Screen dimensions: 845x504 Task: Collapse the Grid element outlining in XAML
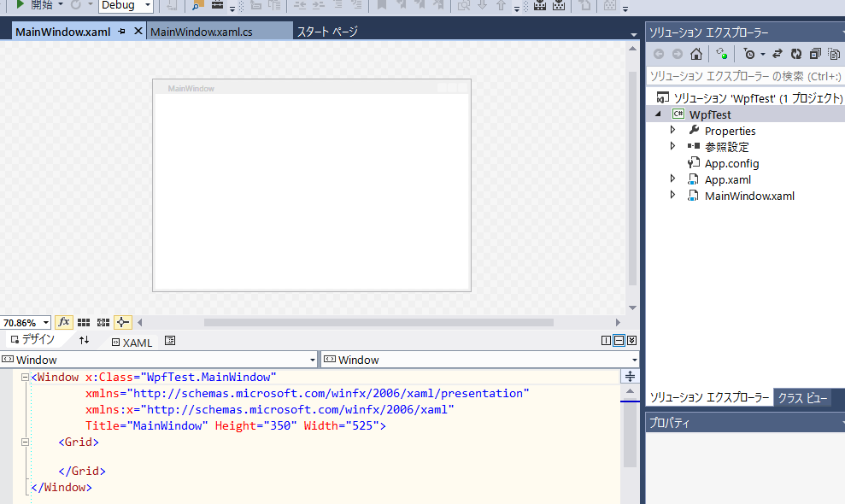25,442
